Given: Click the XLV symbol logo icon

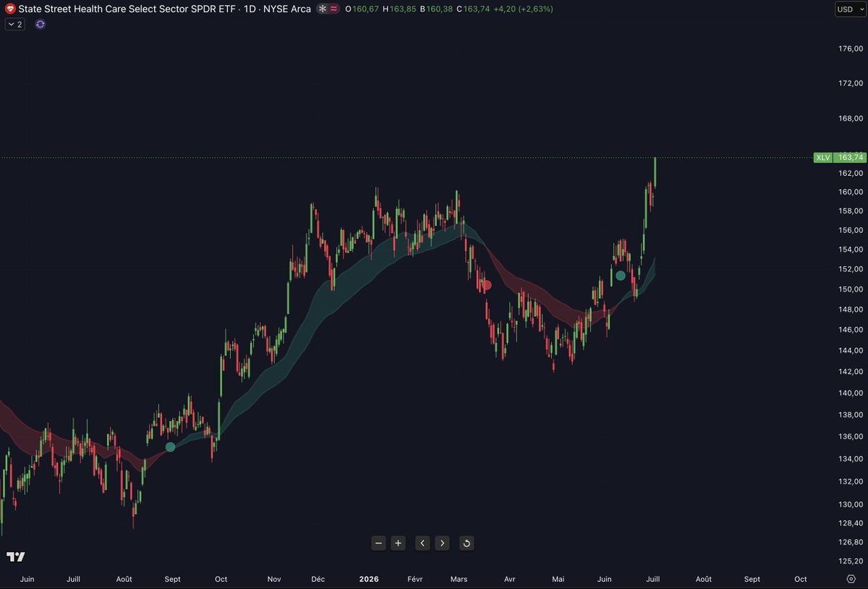Looking at the screenshot, I should pyautogui.click(x=10, y=9).
